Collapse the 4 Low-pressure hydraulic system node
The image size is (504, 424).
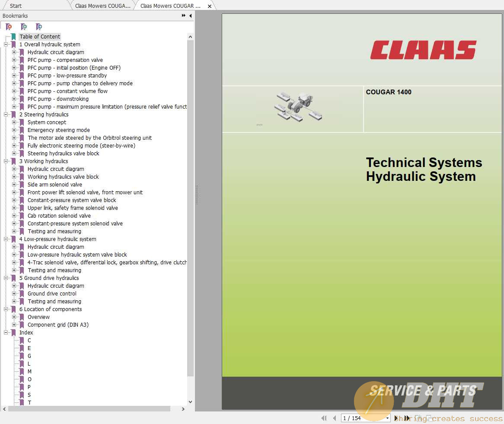point(6,239)
